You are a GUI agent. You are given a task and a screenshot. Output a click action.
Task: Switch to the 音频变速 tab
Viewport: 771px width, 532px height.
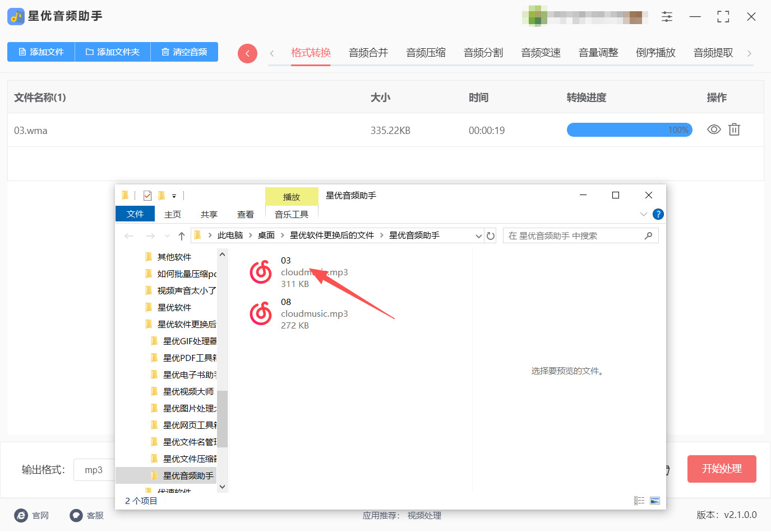pyautogui.click(x=541, y=53)
